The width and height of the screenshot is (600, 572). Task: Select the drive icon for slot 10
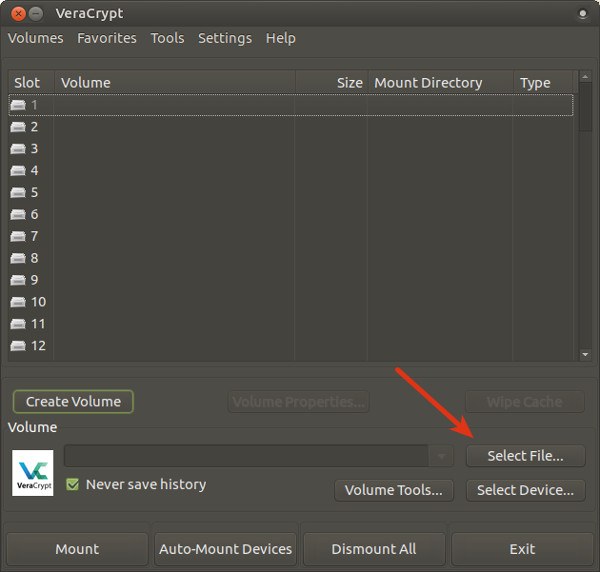point(18,302)
